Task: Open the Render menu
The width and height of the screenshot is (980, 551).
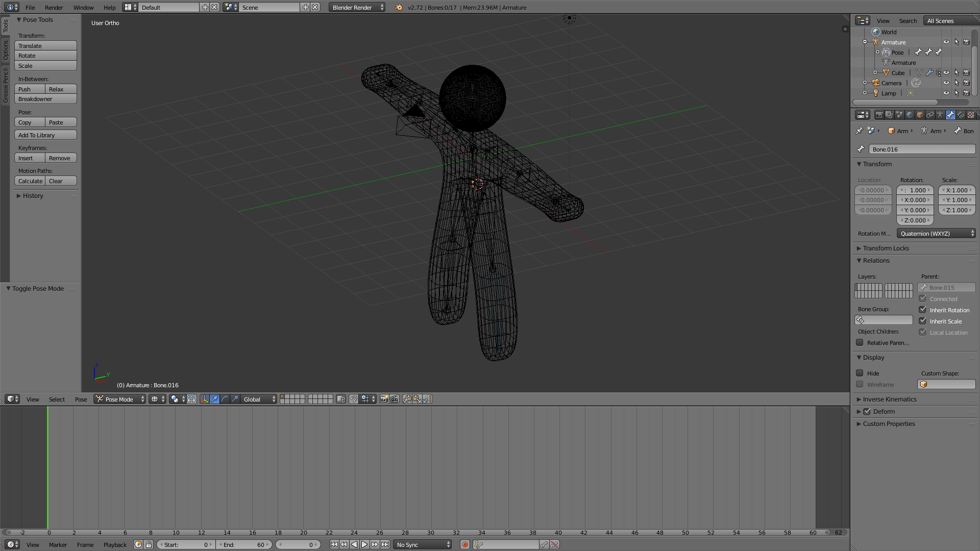Action: click(x=54, y=7)
